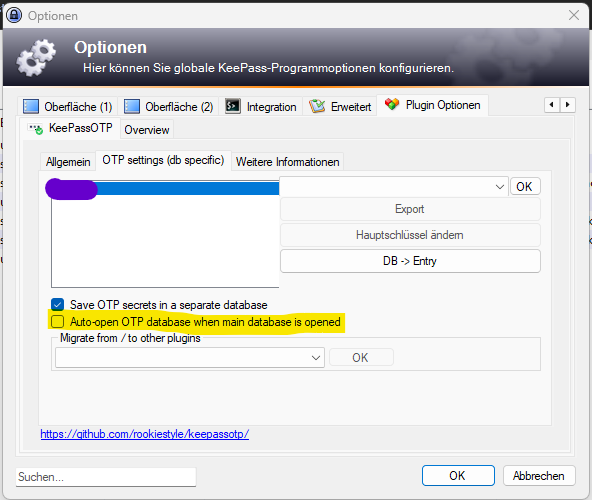Click the DB -> Entry button
Screen dimensions: 592x500
(410, 261)
